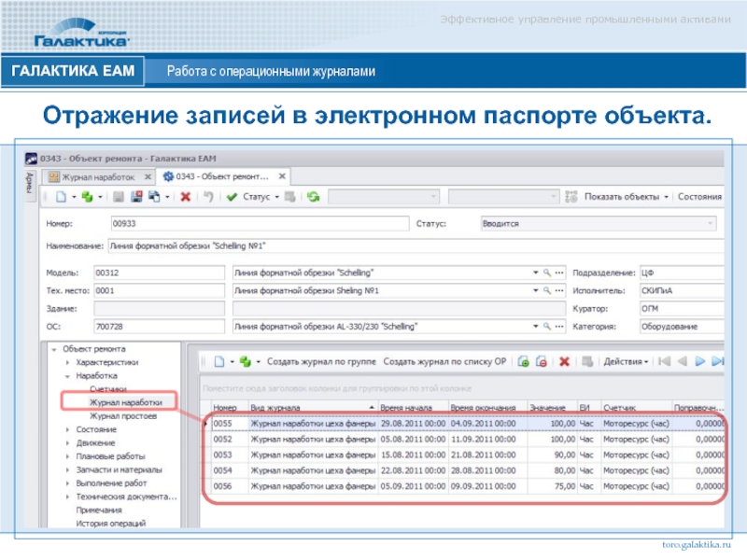Click the new document icon in the top toolbar
Image resolution: width=747 pixels, height=560 pixels.
61,197
